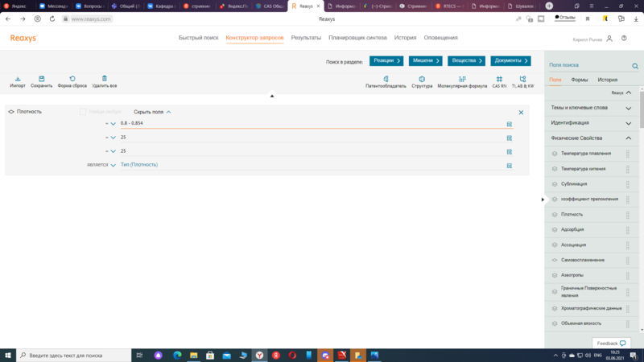Click the Windows taskbar search box
The height and width of the screenshot is (362, 644).
(74, 355)
